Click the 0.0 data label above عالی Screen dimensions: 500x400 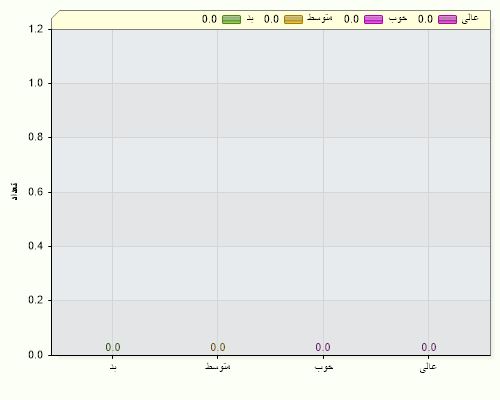point(429,347)
